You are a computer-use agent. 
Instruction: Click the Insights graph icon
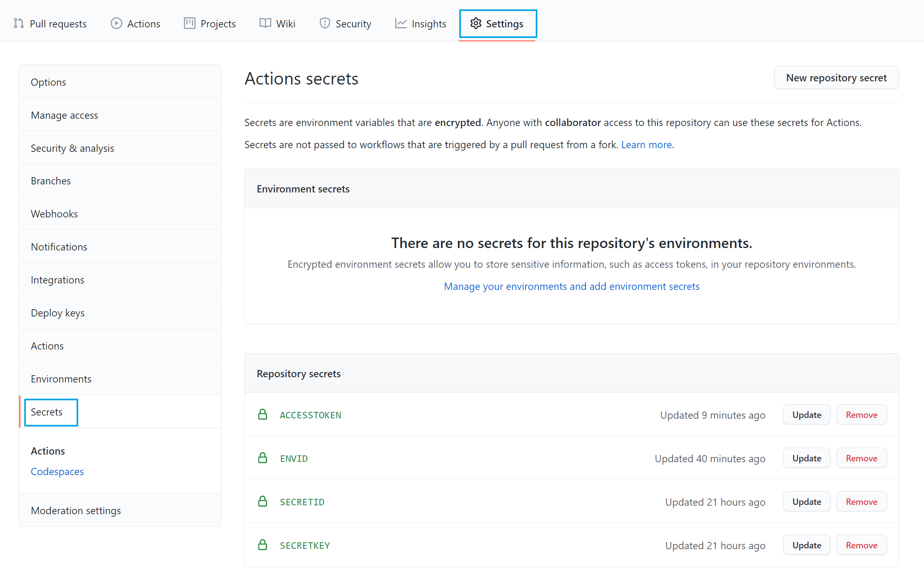400,23
